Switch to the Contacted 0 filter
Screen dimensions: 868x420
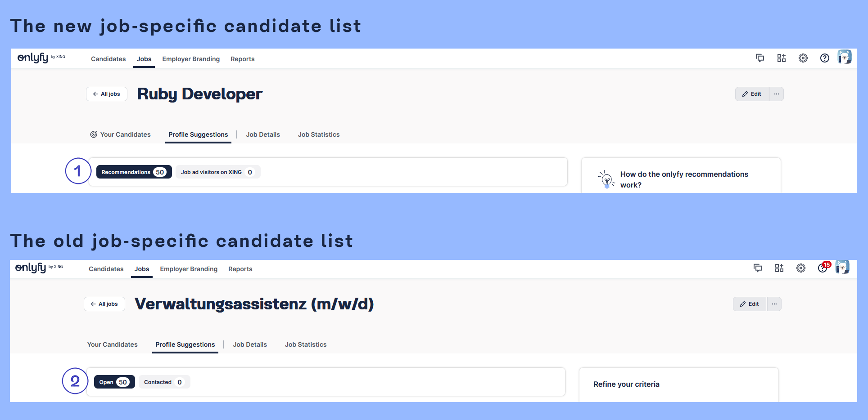pos(164,382)
